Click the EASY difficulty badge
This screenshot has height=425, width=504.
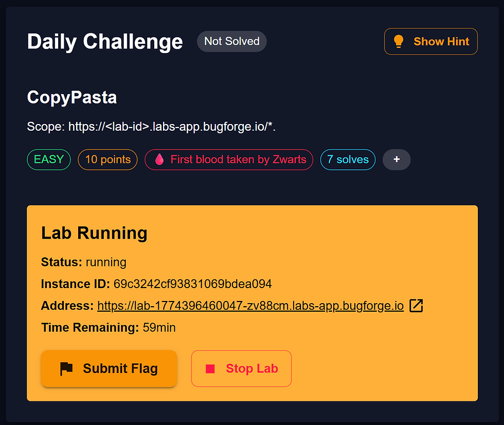[48, 160]
